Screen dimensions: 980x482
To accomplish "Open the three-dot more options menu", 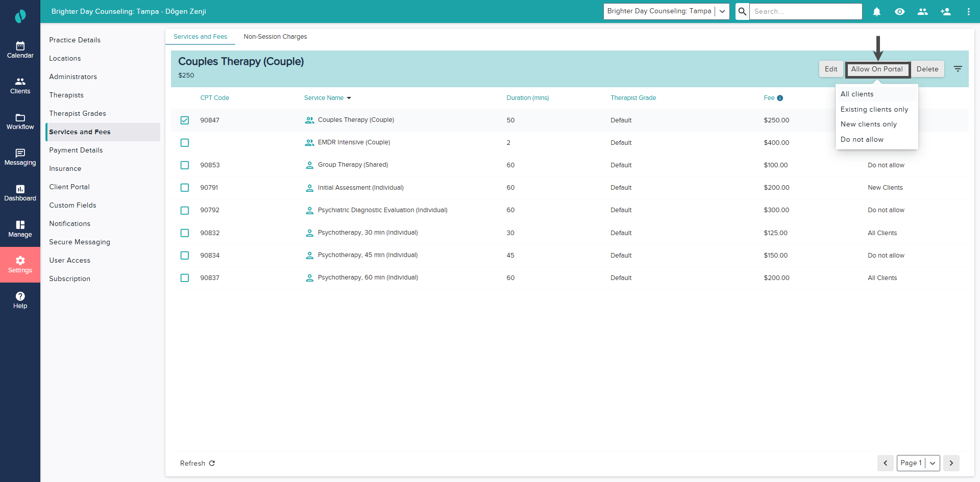I will pos(968,11).
